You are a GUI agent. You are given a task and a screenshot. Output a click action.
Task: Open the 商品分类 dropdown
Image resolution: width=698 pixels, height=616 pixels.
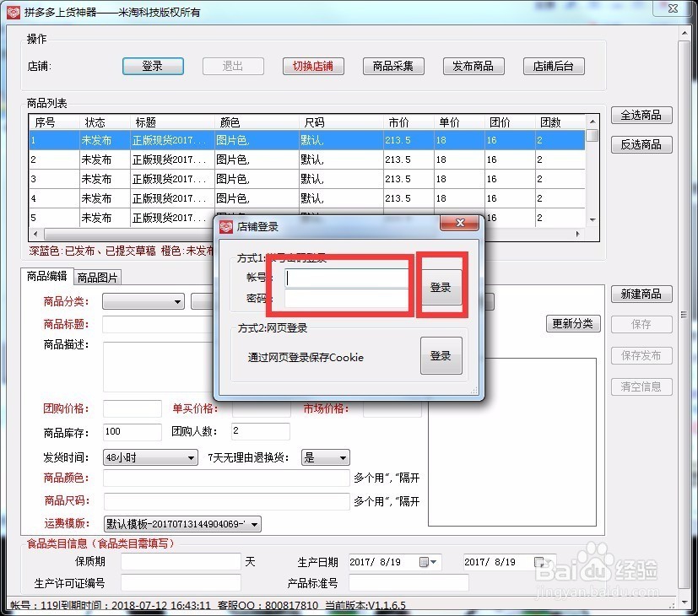(143, 301)
